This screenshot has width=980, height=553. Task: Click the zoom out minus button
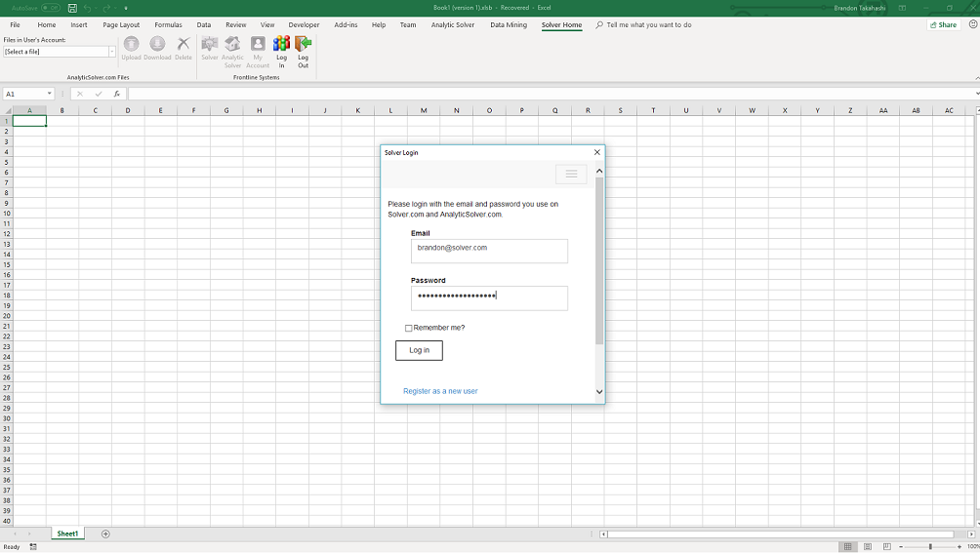pos(901,547)
